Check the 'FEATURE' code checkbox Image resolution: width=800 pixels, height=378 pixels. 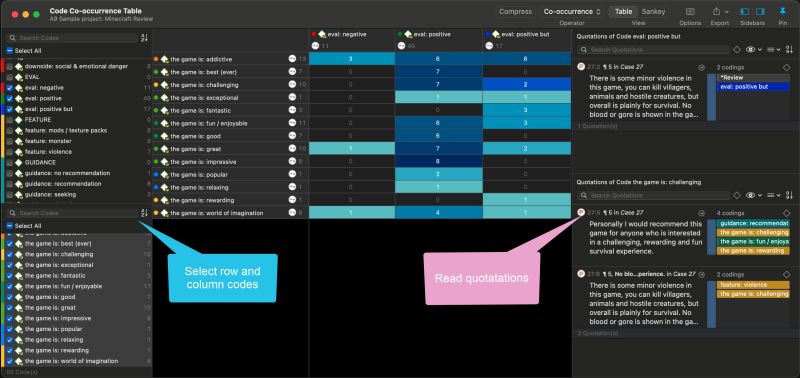pyautogui.click(x=10, y=120)
